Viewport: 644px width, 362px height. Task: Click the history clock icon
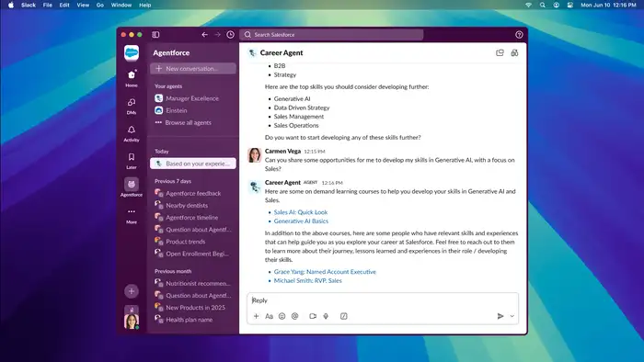click(x=230, y=35)
